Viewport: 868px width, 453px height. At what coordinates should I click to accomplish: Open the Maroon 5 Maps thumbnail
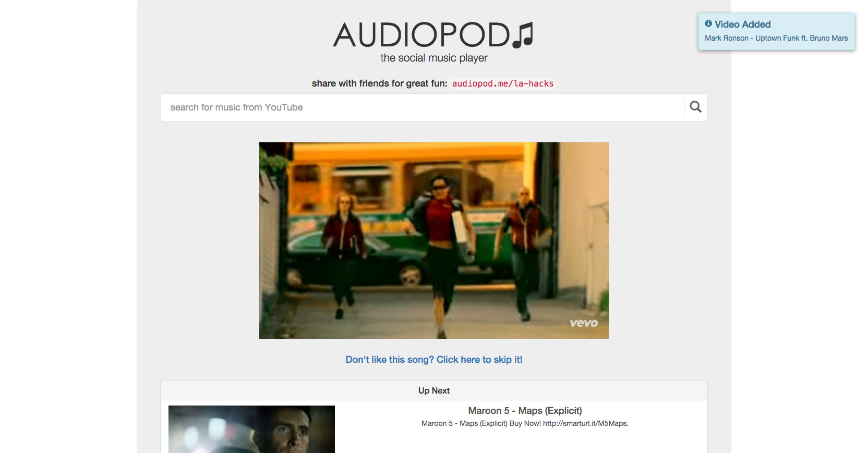(251, 429)
